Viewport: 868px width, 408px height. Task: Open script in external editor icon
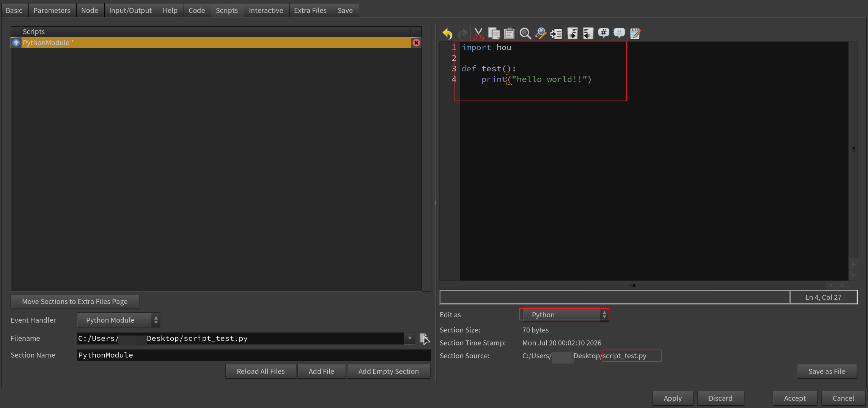(x=635, y=34)
